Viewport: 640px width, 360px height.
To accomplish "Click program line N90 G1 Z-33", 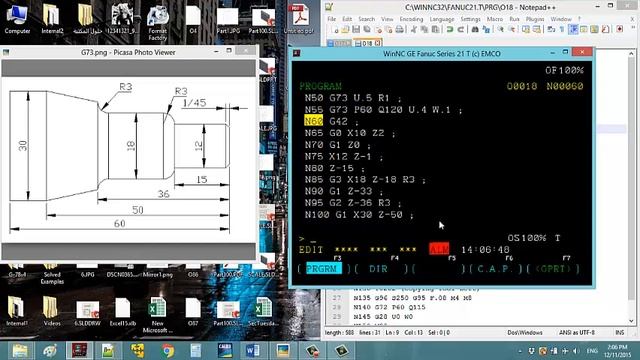I will [x=344, y=191].
